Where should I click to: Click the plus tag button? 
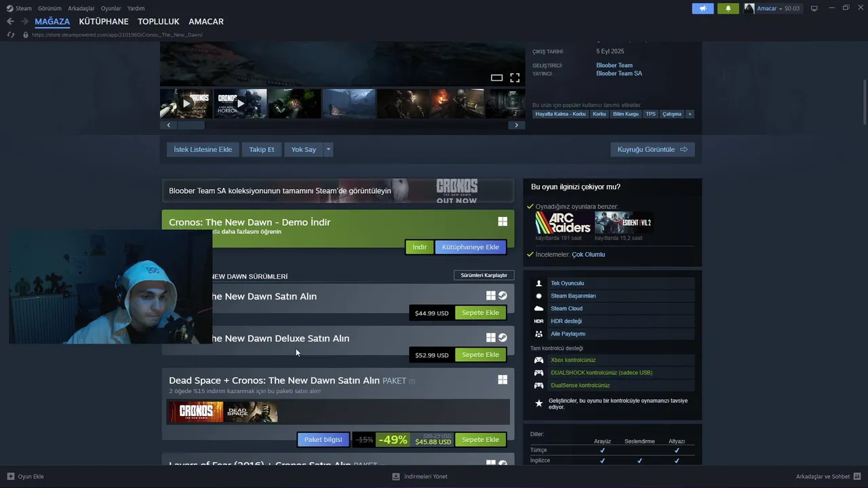[x=690, y=114]
